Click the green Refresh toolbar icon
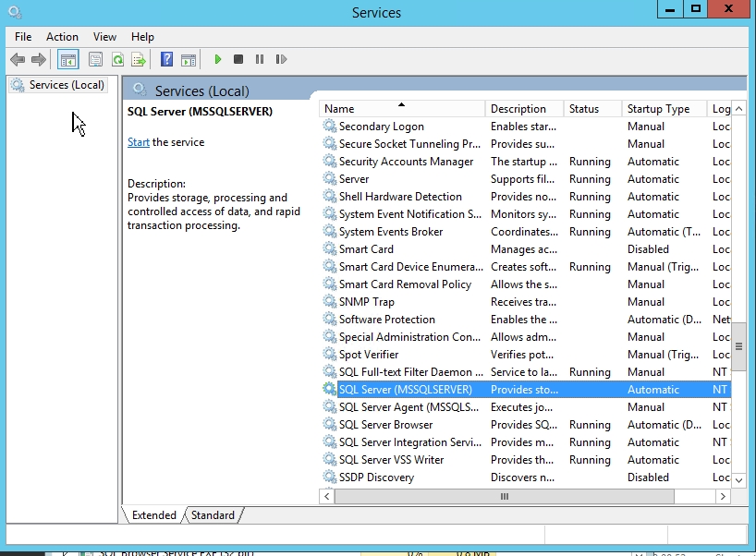 pos(117,59)
